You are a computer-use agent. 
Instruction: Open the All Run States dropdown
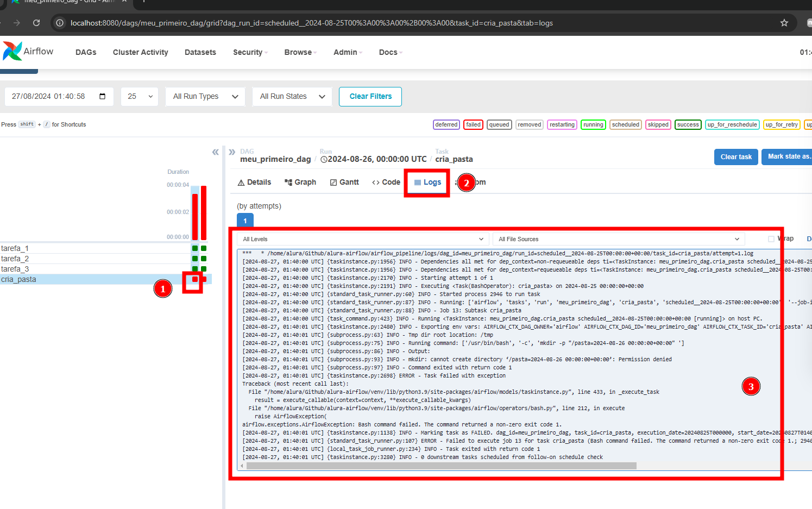292,96
